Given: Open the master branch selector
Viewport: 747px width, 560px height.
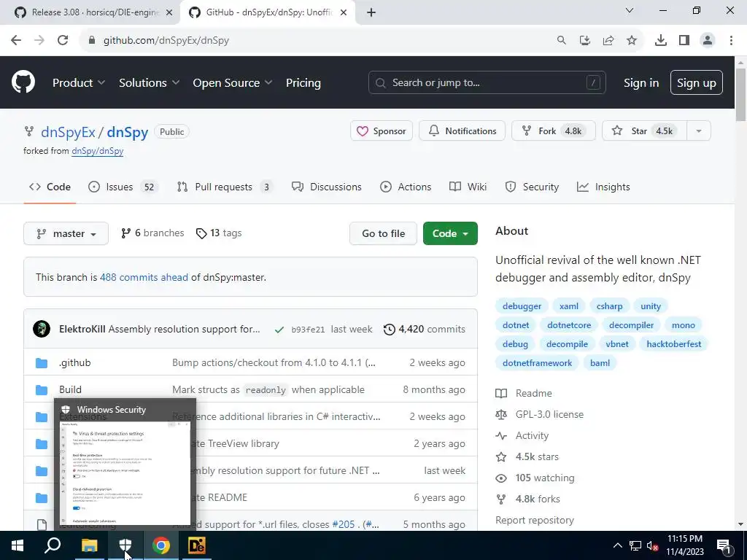Looking at the screenshot, I should [66, 233].
